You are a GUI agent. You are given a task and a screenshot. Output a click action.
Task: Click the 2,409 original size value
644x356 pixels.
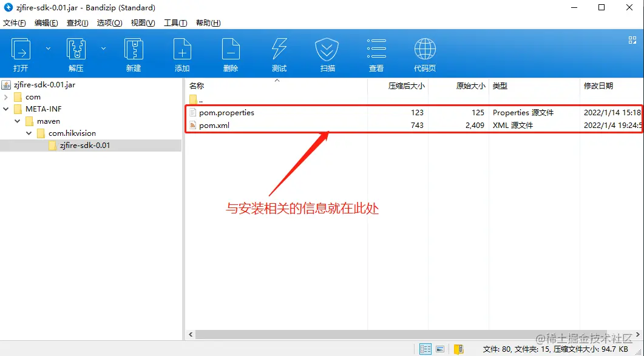(475, 125)
